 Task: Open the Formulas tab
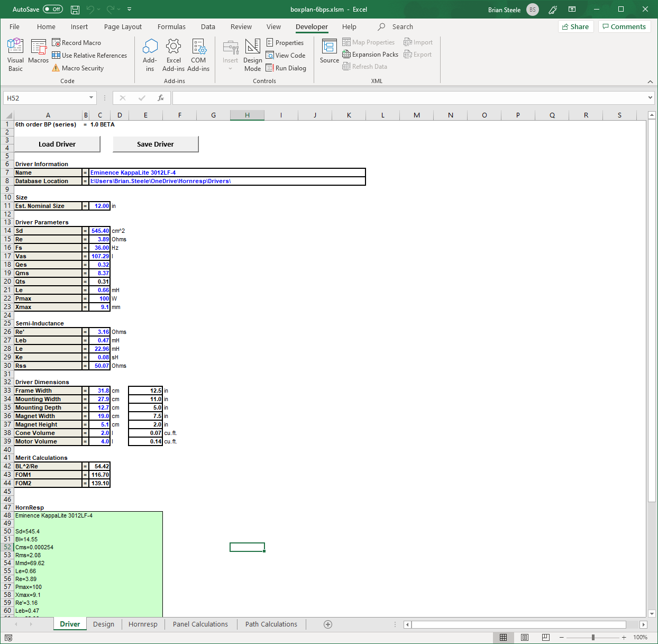(171, 26)
